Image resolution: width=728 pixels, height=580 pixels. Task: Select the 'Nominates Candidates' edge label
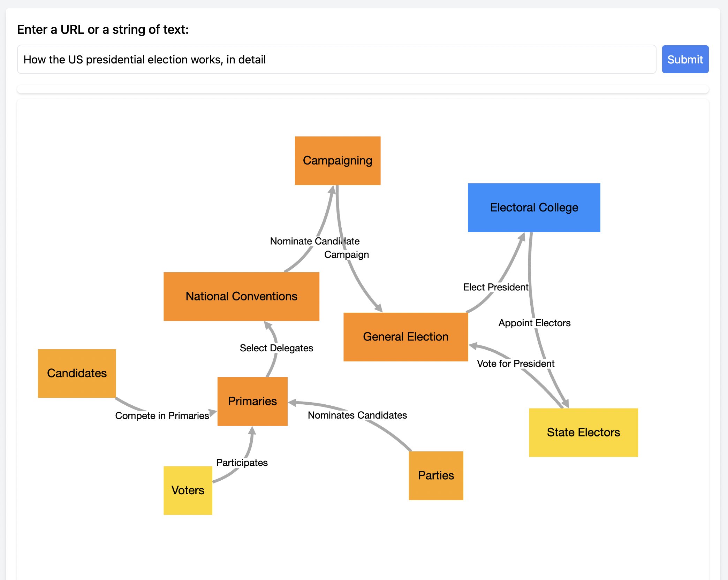(357, 415)
